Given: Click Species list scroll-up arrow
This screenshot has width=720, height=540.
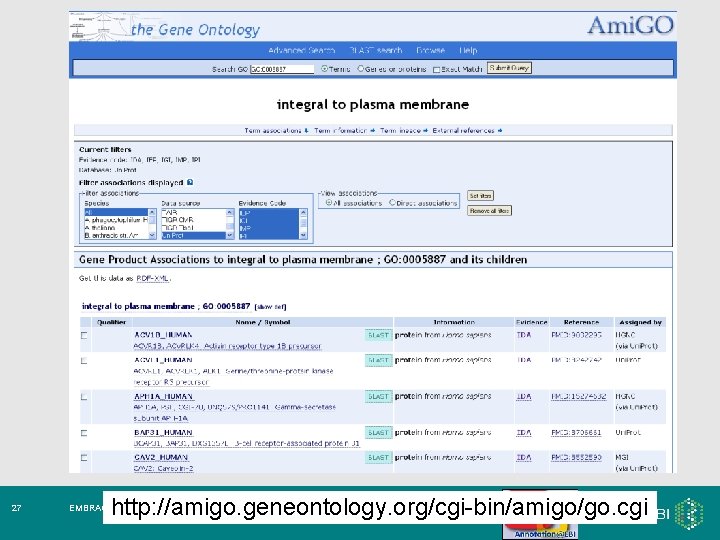Looking at the screenshot, I should [x=152, y=212].
